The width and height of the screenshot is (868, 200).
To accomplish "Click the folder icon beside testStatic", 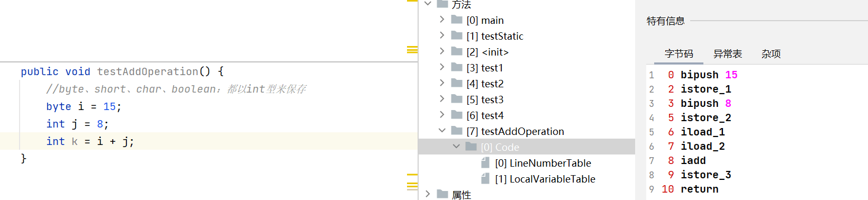I will 457,35.
